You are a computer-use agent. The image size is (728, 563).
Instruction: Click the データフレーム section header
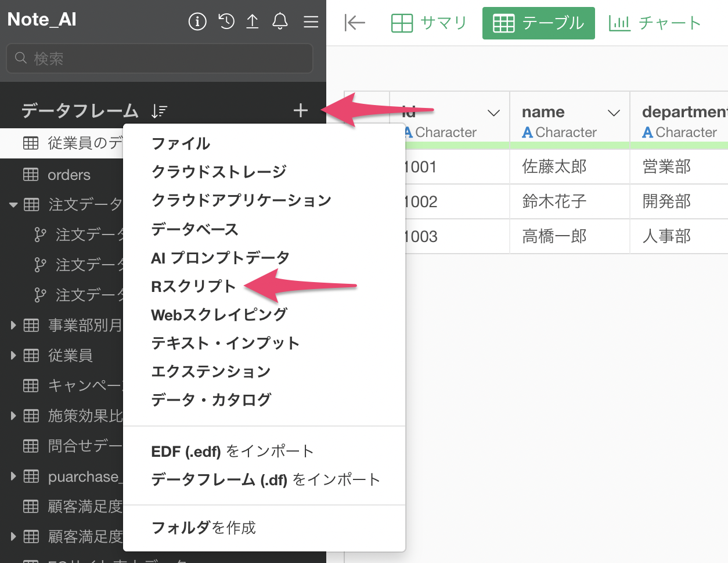pyautogui.click(x=80, y=110)
